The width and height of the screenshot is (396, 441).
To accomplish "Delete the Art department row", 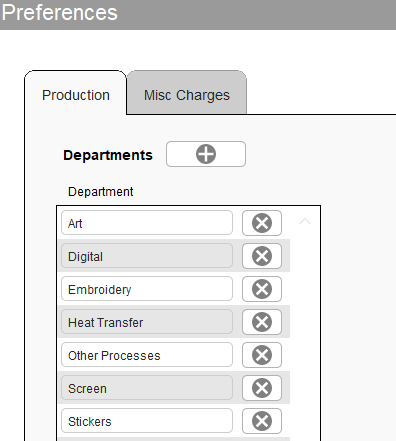I will point(262,223).
